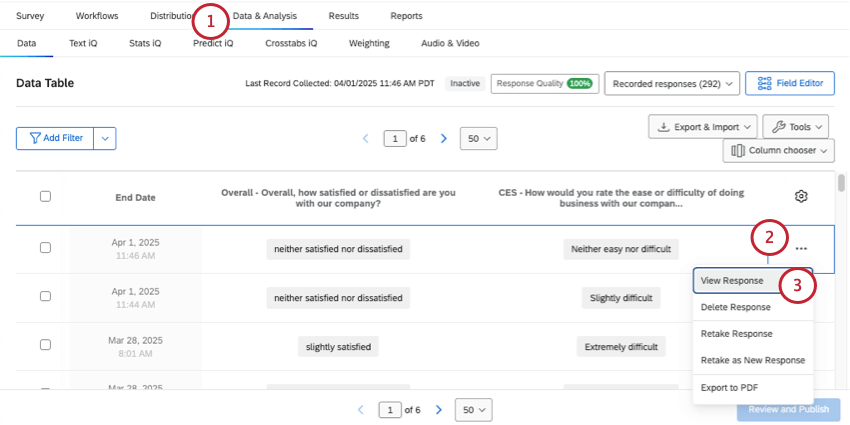850x425 pixels.
Task: Open the arrow beside Add Filter
Action: point(105,138)
